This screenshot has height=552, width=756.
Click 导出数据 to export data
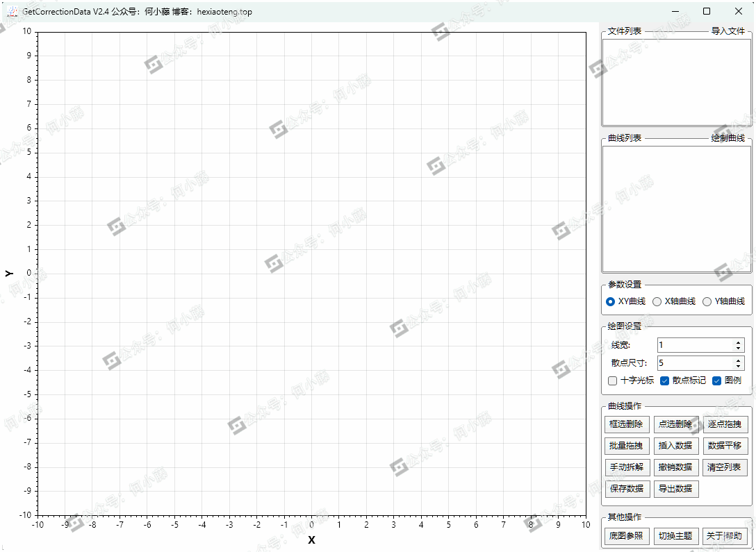675,489
